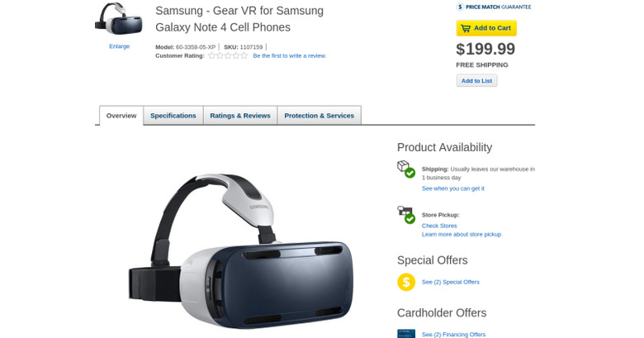Click the shopping cart icon on Add to Cart
644x338 pixels.
coord(466,28)
